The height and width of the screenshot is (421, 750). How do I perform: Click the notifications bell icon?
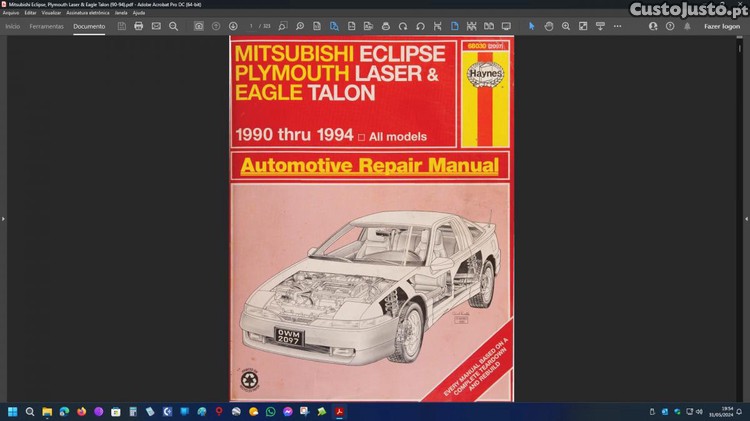pyautogui.click(x=686, y=26)
